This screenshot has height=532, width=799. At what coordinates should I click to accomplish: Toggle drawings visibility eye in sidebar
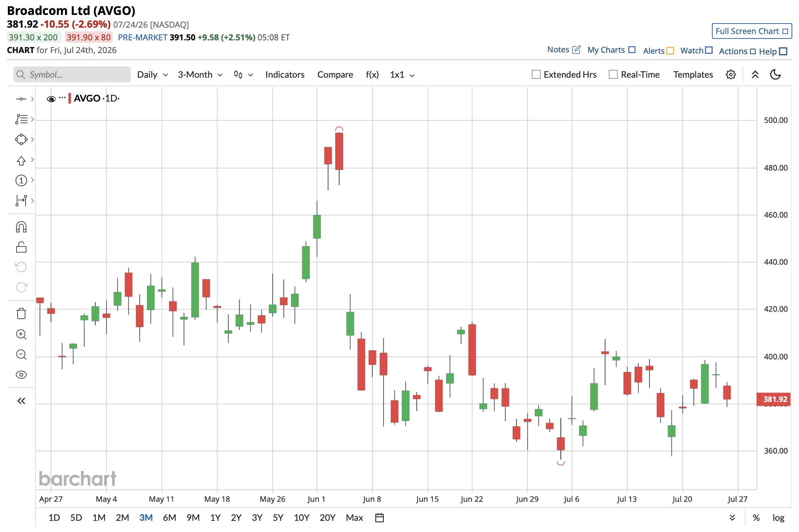[21, 375]
